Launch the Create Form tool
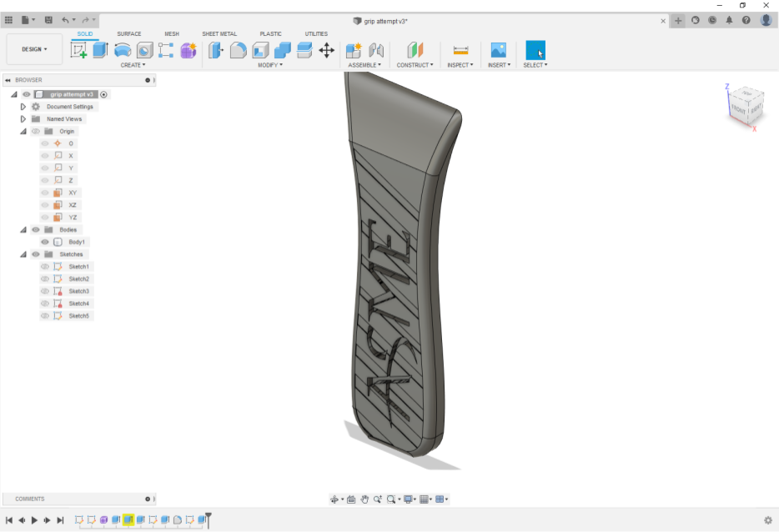The width and height of the screenshot is (779, 532). coord(187,51)
